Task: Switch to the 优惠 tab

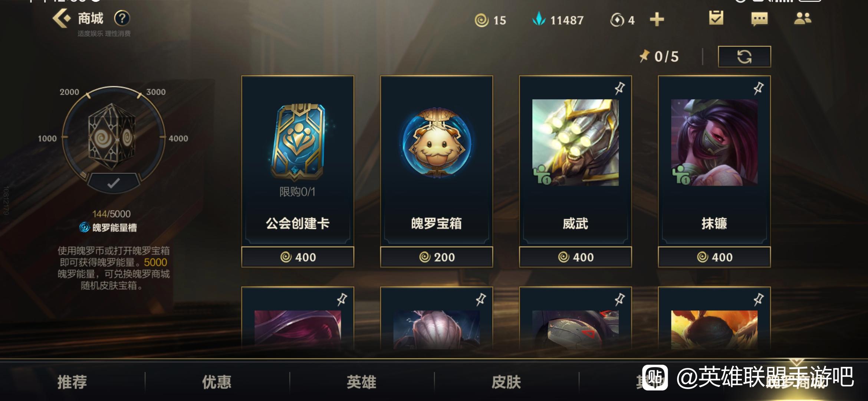Action: (217, 382)
